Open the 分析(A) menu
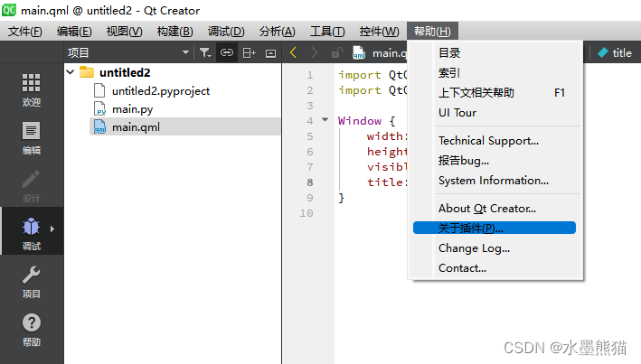The image size is (641, 364). 278,31
